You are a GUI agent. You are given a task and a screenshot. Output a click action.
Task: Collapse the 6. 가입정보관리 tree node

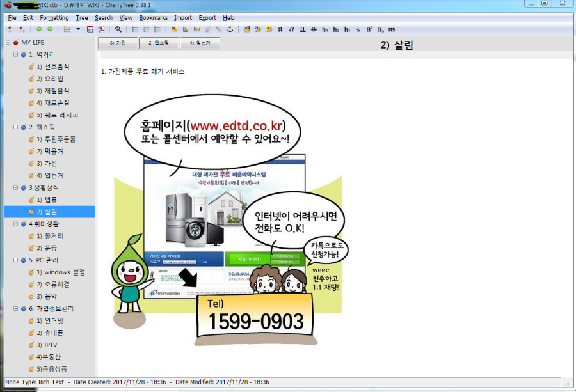pos(16,309)
